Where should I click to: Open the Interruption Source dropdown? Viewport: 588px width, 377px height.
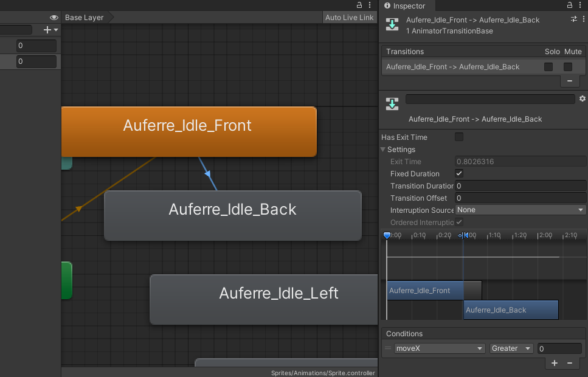pos(521,210)
